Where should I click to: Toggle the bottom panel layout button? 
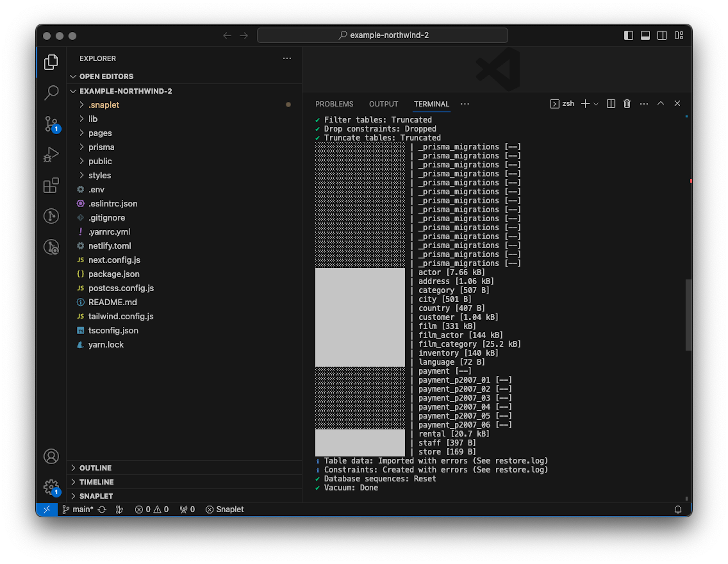(645, 35)
